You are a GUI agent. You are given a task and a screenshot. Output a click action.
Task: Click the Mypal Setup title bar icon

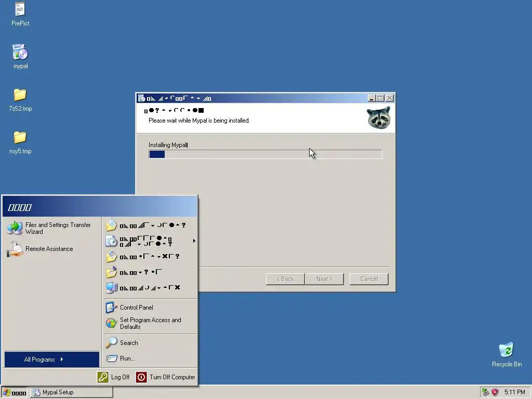point(141,98)
